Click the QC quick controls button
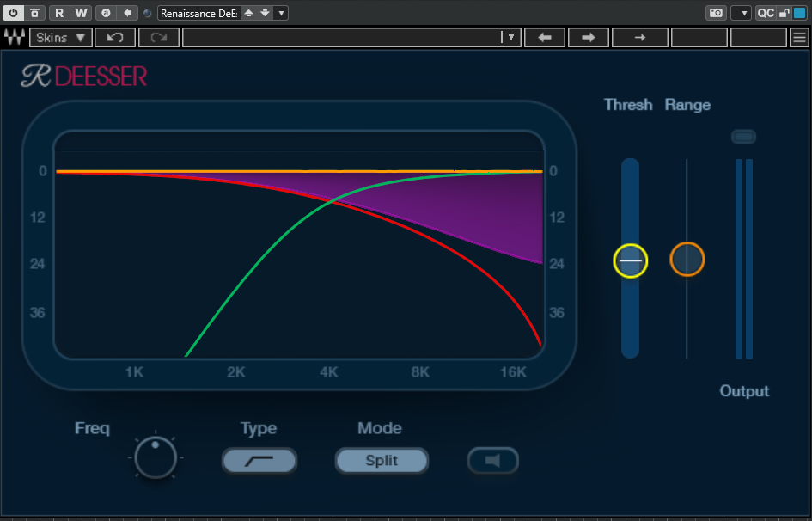The image size is (812, 521). tap(766, 13)
